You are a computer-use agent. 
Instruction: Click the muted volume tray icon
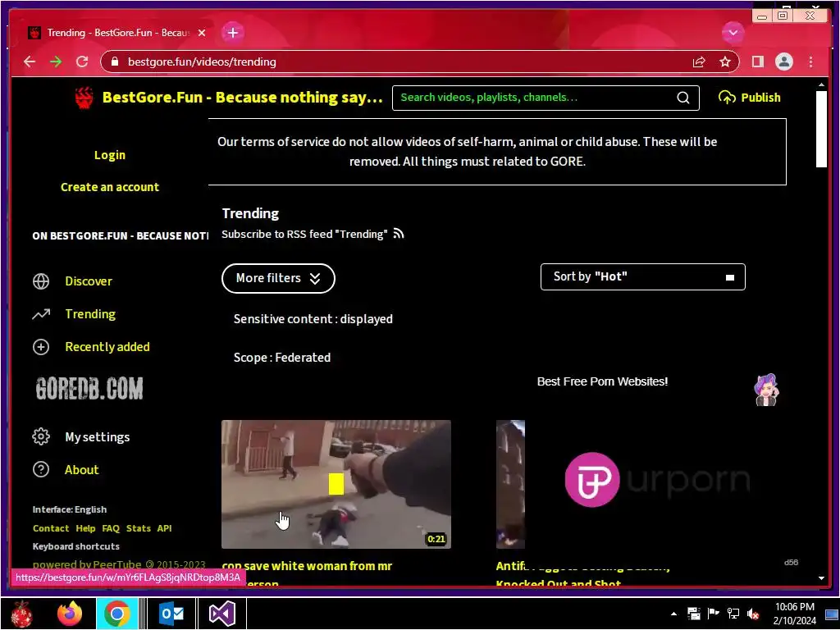[x=753, y=614]
